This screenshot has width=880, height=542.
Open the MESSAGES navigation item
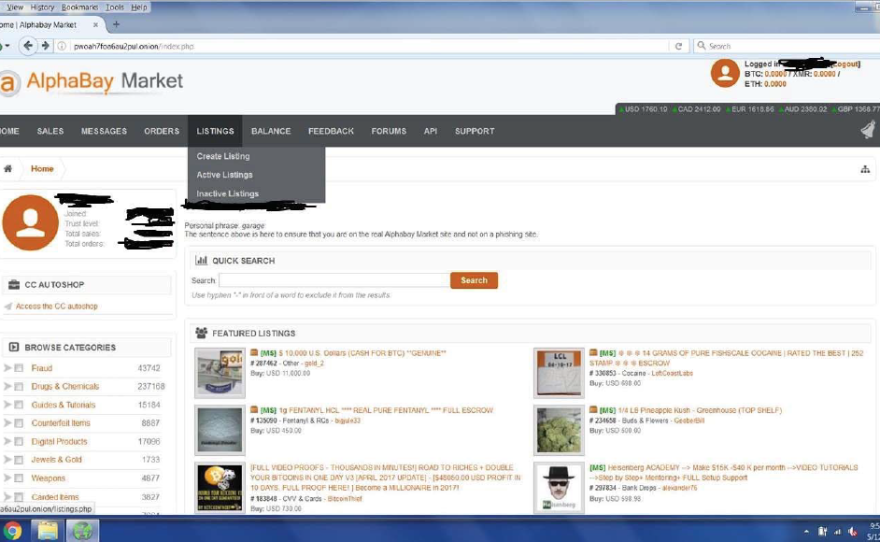tap(104, 131)
